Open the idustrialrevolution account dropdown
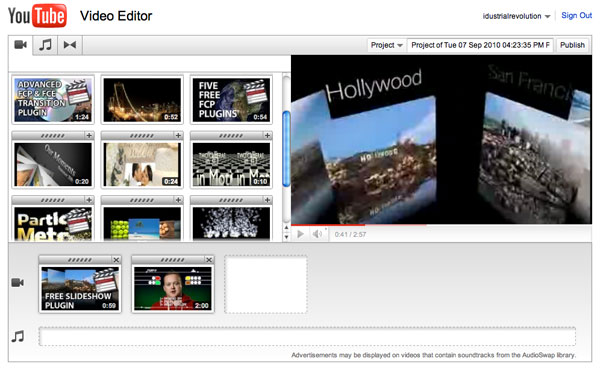The image size is (600, 370). (516, 16)
